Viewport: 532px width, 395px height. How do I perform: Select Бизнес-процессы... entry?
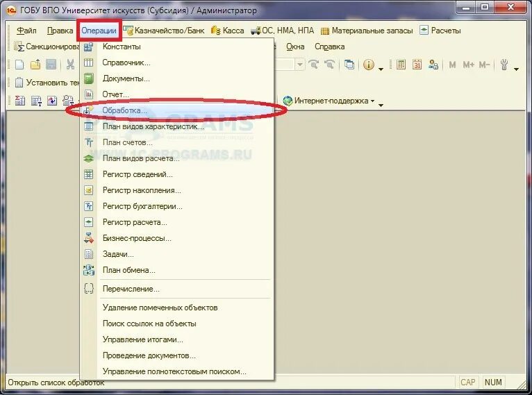[177, 238]
